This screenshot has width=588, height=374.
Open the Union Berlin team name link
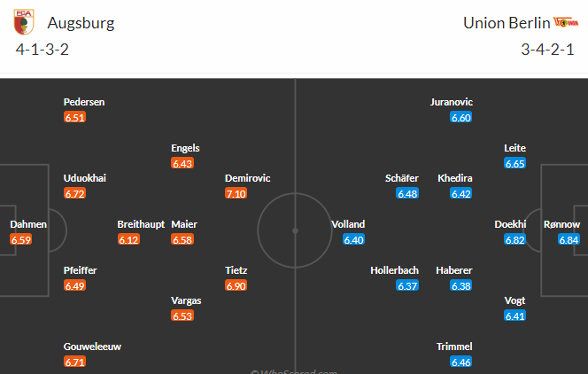pyautogui.click(x=507, y=23)
